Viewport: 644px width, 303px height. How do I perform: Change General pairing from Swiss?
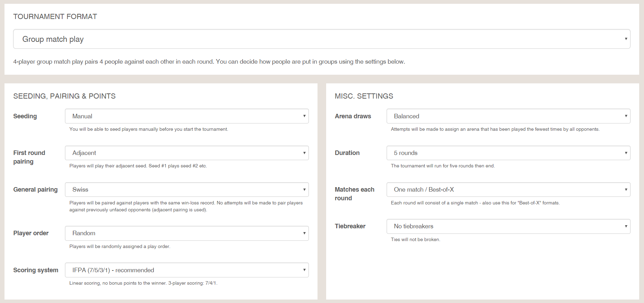click(x=187, y=190)
